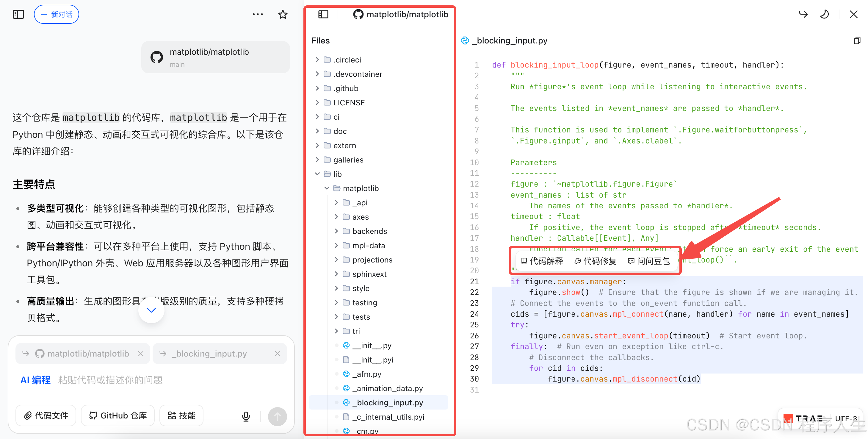Click the share arrow icon in header

(803, 14)
